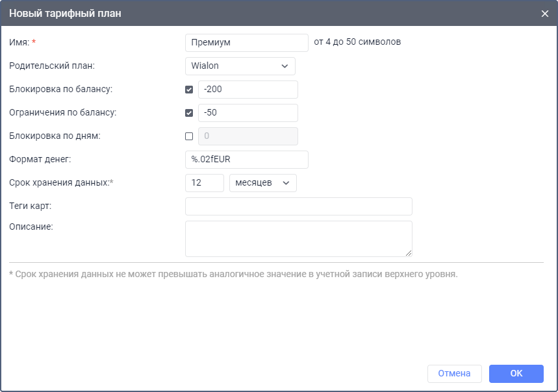The image size is (558, 392).
Task: Click the Отмена button
Action: click(454, 373)
